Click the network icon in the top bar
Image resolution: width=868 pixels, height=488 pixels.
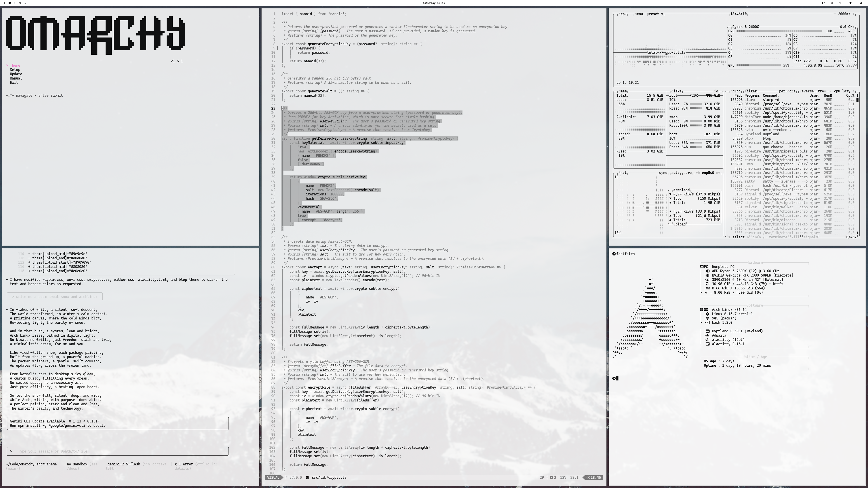coord(840,3)
